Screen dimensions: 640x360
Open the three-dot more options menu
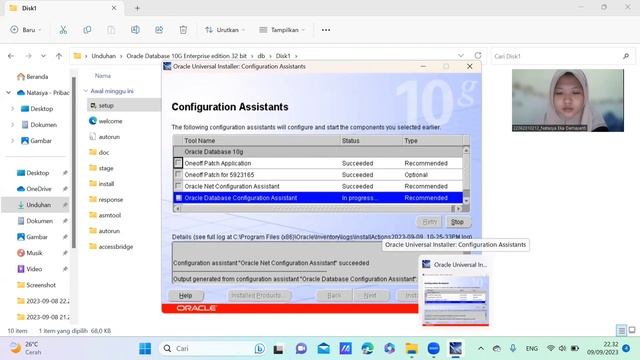click(x=326, y=30)
